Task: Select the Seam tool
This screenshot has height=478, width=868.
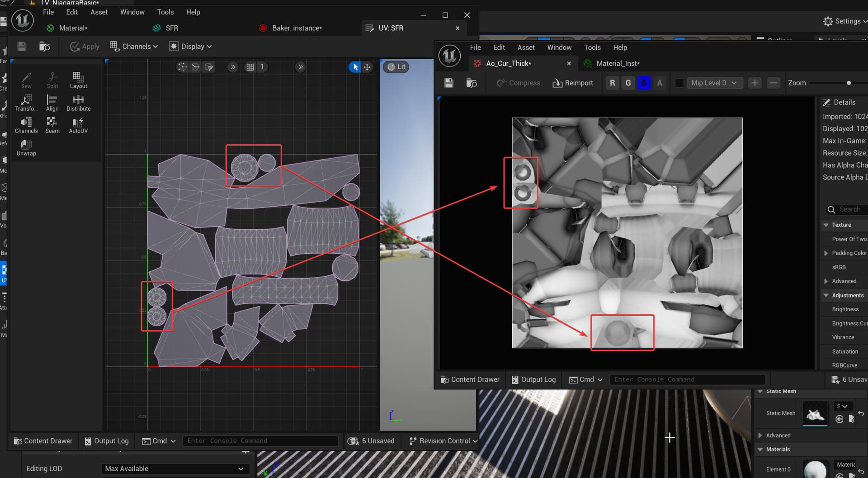Action: tap(52, 125)
